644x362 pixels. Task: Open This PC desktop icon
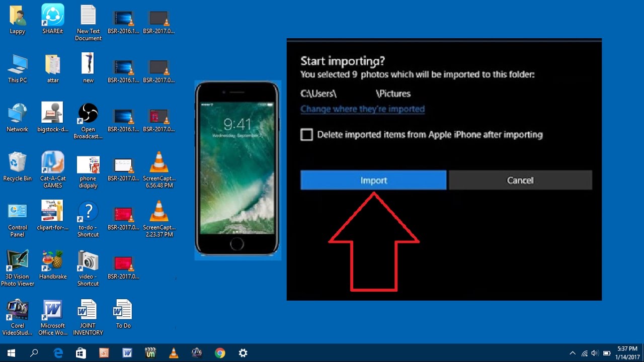point(18,69)
